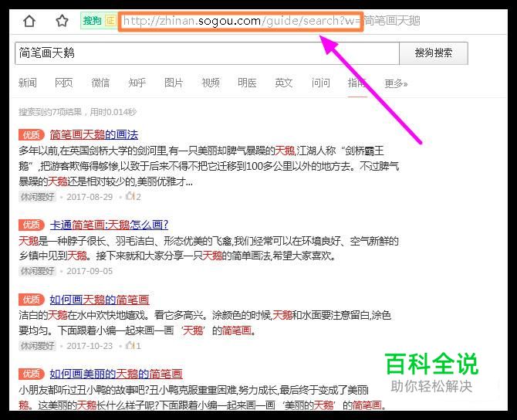Click 休闲爱好 tag dated 2017-09-05

(x=37, y=271)
